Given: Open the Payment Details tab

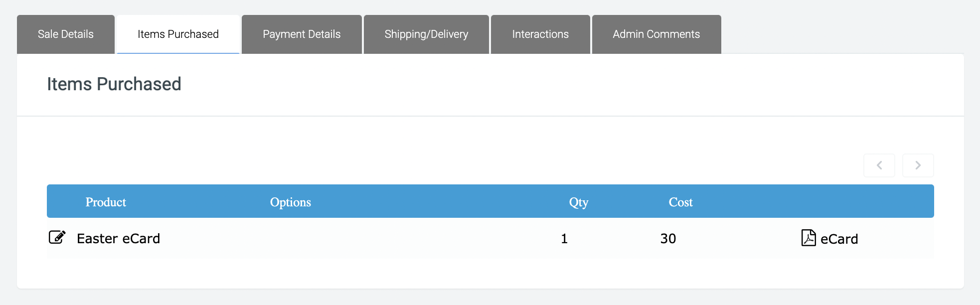Looking at the screenshot, I should [302, 34].
